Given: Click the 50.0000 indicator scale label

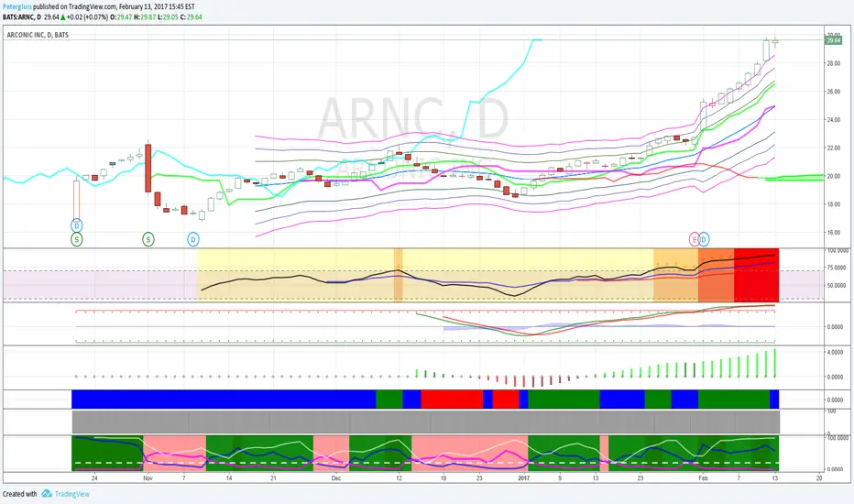Looking at the screenshot, I should tap(838, 286).
